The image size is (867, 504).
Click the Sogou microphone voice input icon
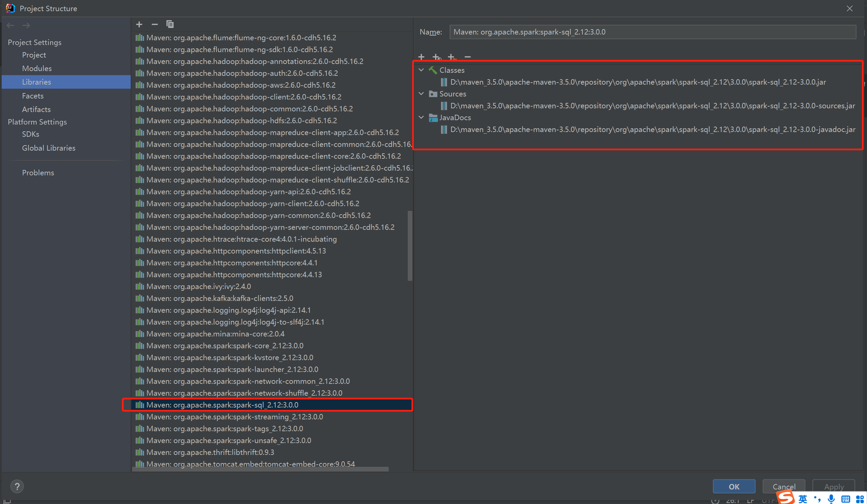tap(831, 499)
